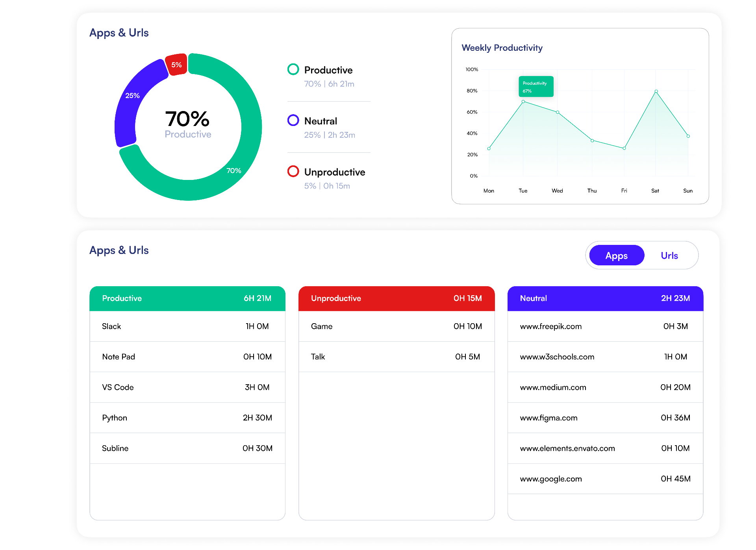Click the Neutral legend label
Viewport: 756px width, 550px height.
(321, 121)
